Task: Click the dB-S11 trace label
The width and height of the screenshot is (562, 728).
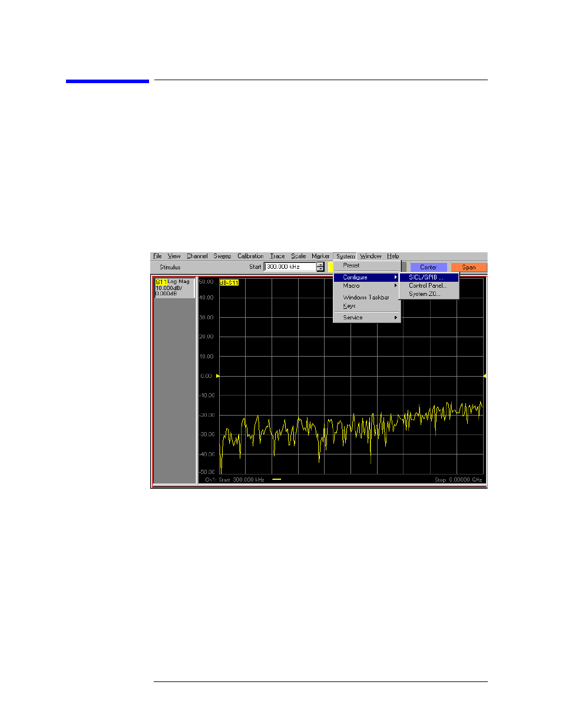Action: click(x=229, y=283)
